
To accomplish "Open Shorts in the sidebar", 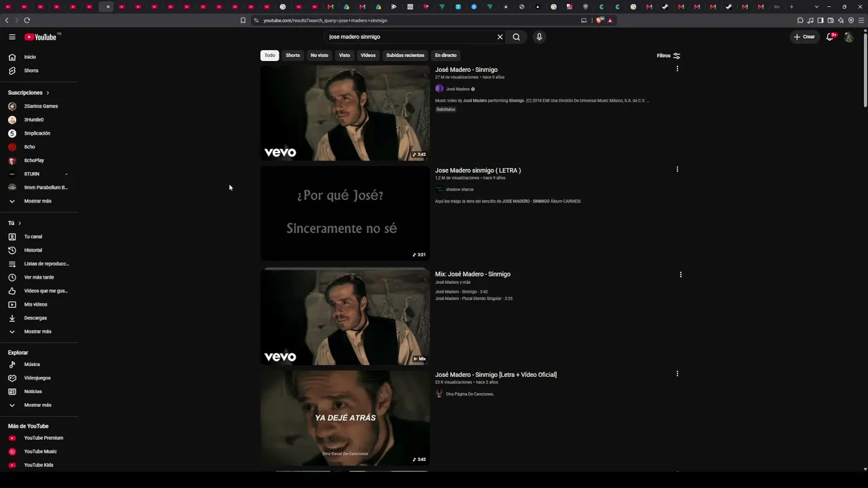I will [39, 70].
